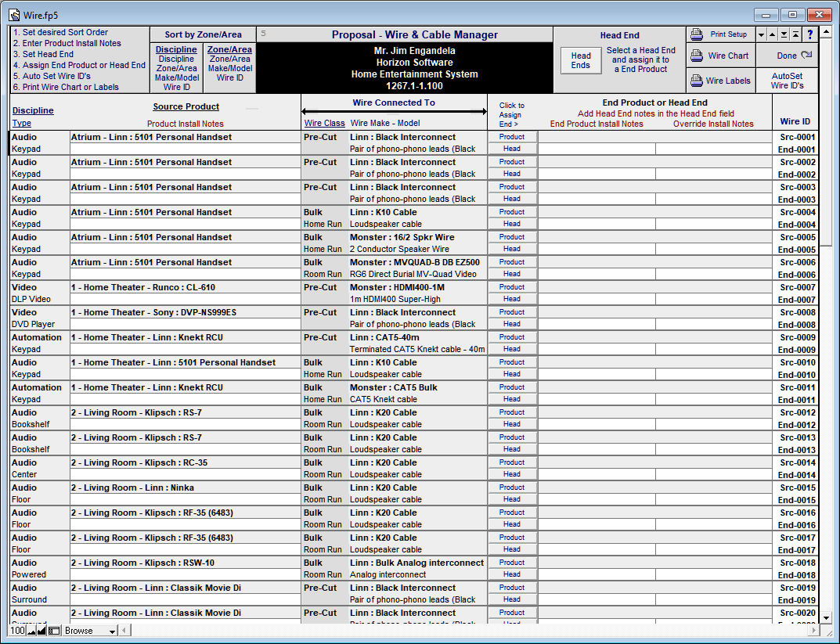
Task: Select Linn : CAT5-40m wire model
Action: [x=384, y=337]
